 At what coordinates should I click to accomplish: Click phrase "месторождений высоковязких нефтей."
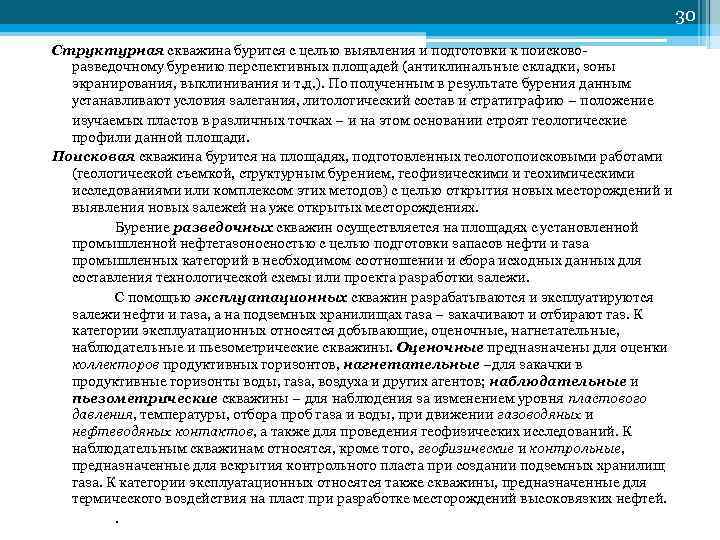point(540,499)
